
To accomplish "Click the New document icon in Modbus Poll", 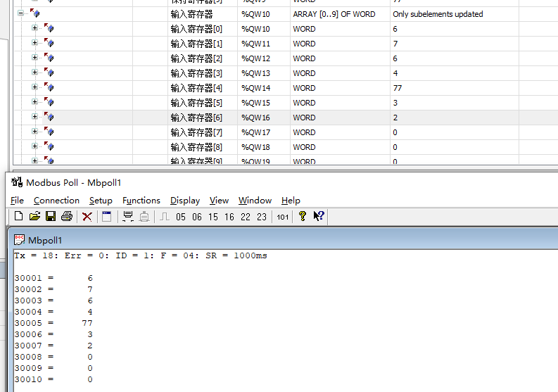I will click(x=18, y=216).
